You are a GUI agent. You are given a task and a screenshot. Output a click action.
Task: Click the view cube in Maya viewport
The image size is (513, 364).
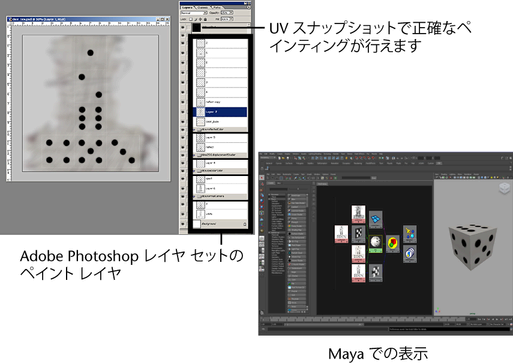505,188
